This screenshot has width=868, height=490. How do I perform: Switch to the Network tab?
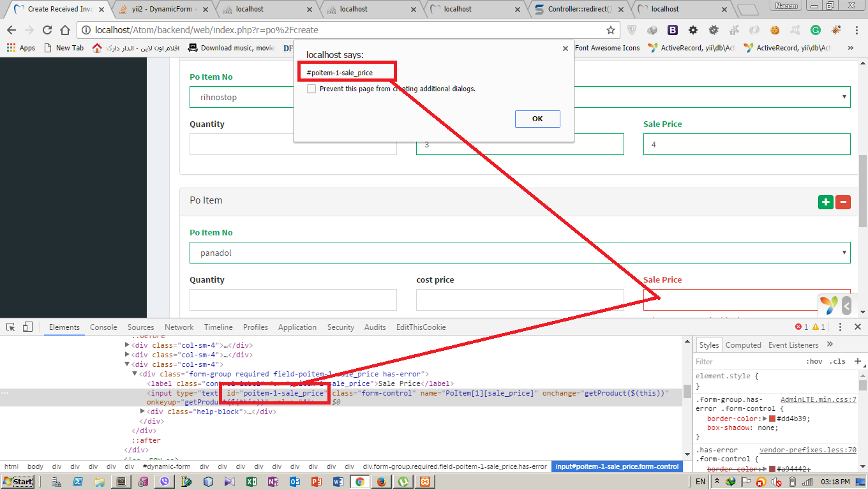pyautogui.click(x=179, y=327)
